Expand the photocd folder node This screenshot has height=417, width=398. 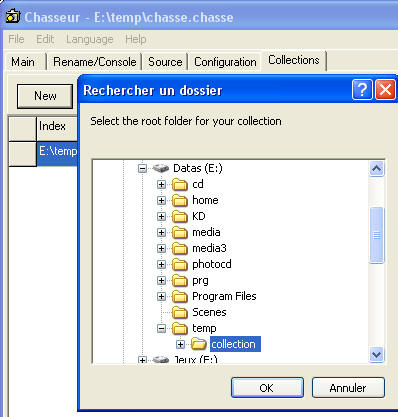coord(161,264)
